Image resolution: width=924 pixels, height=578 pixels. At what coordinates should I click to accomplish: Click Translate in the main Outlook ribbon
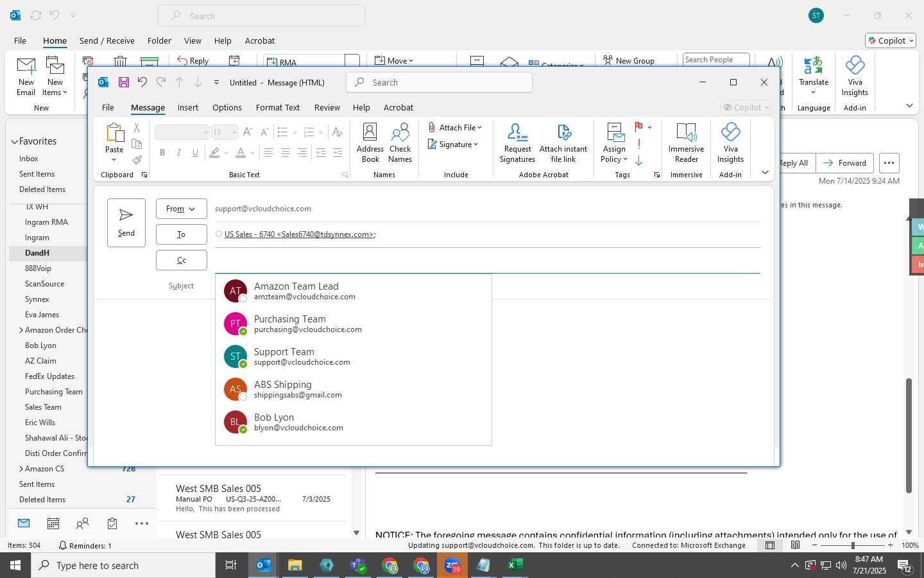814,76
